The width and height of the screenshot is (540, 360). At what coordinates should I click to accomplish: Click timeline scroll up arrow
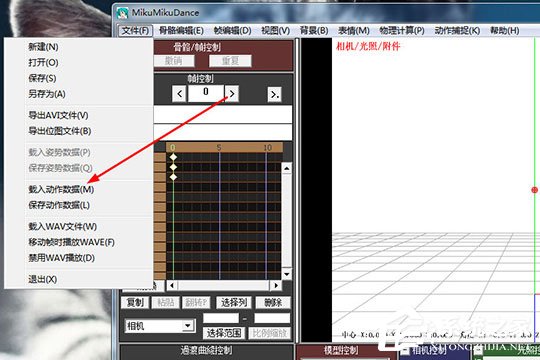[287, 168]
